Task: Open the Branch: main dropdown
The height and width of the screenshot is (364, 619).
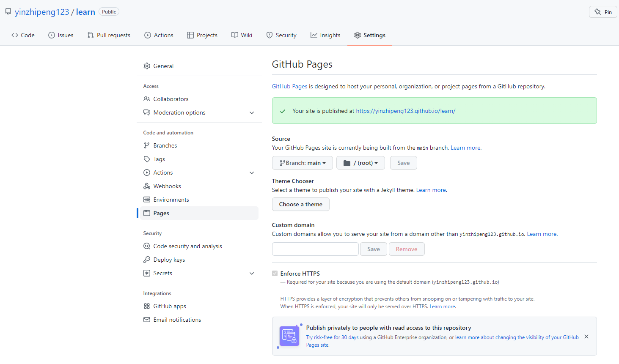Action: point(303,163)
